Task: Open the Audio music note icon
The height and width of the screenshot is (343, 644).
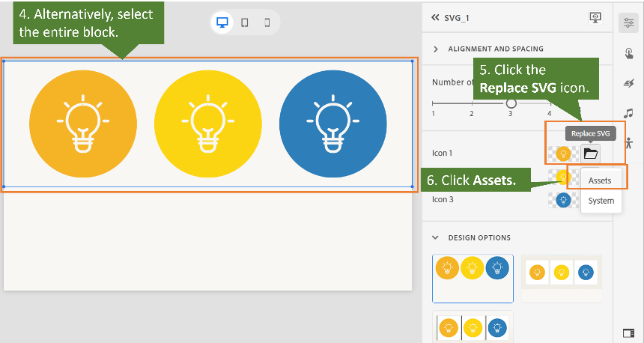Action: (628, 113)
